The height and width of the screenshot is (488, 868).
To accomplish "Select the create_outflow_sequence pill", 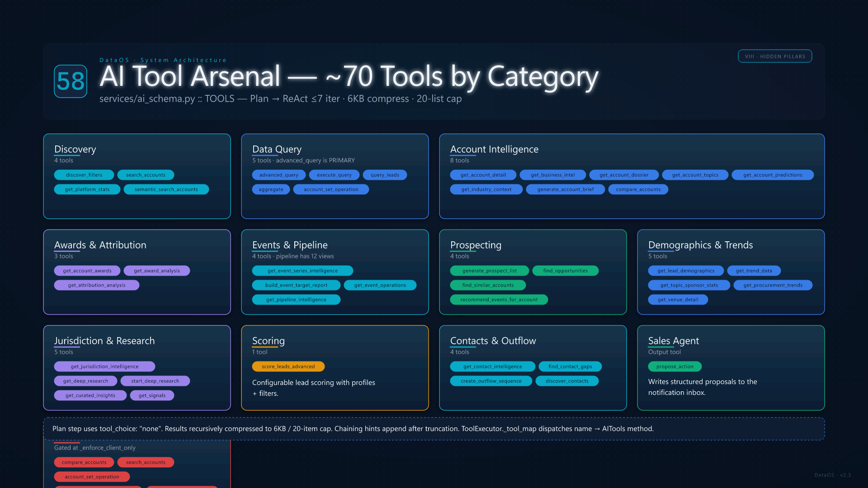I will (x=491, y=381).
